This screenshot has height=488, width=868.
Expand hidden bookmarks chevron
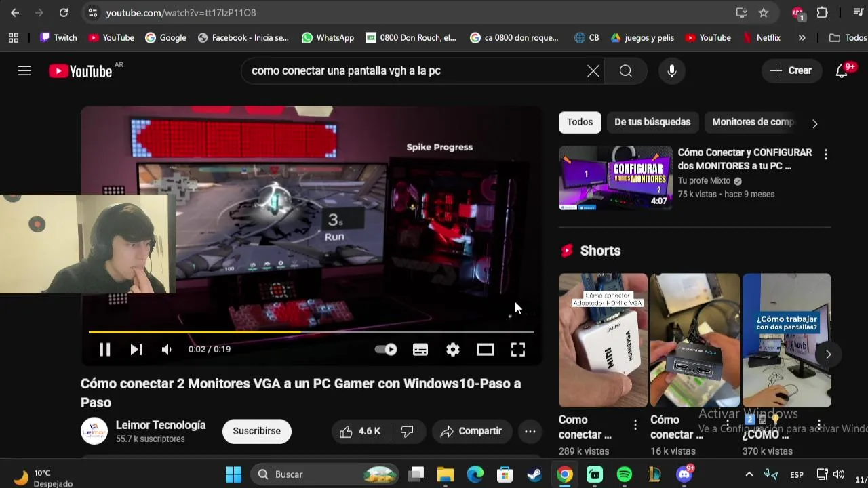coord(802,38)
